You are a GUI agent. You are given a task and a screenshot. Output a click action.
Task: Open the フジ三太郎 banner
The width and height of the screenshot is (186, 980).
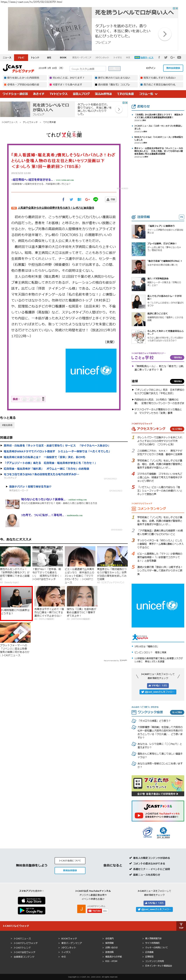click(158, 786)
